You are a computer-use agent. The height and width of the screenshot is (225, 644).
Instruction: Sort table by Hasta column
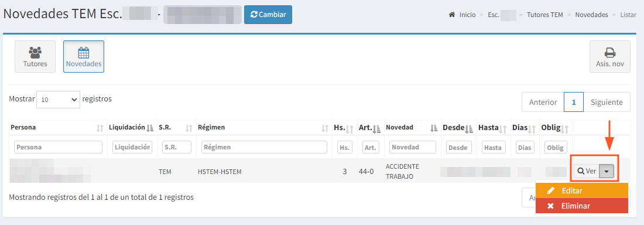(x=494, y=128)
